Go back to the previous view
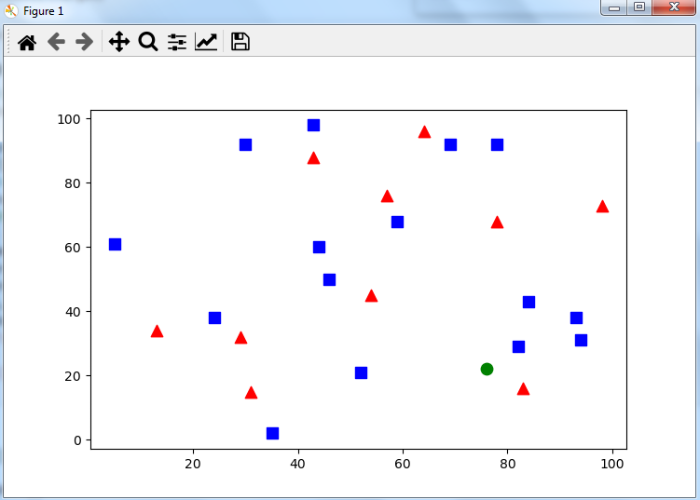Screen dimensions: 700x500 point(56,42)
